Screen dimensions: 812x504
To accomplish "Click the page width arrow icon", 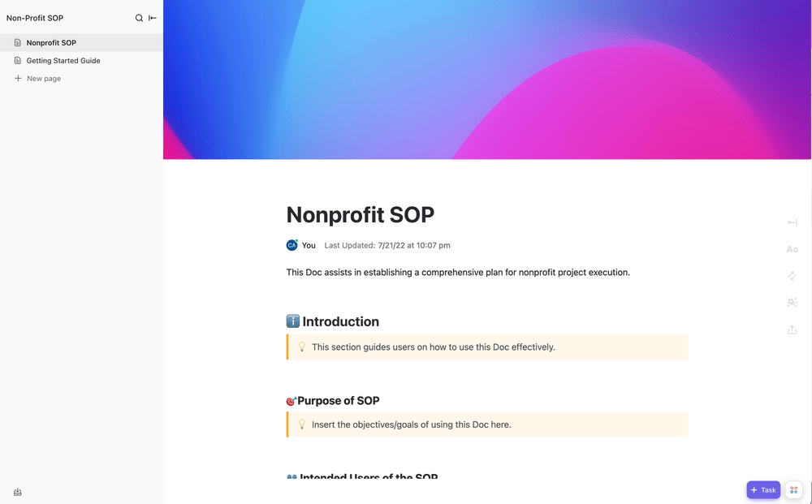I will click(792, 222).
